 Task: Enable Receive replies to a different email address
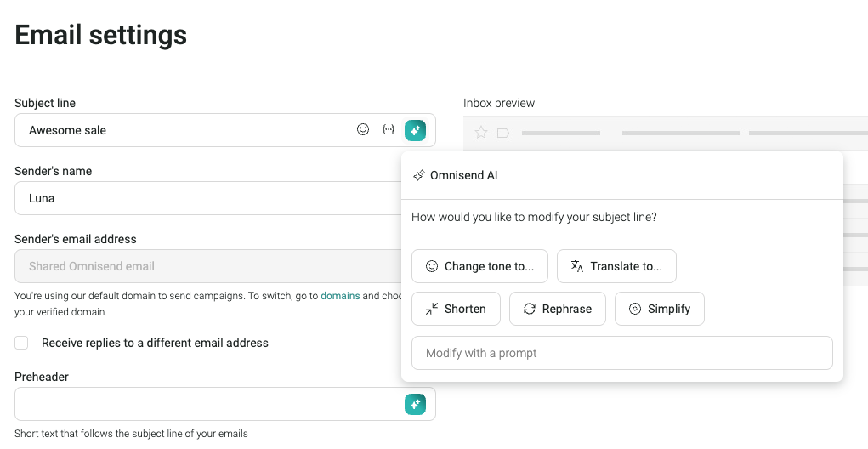point(21,343)
